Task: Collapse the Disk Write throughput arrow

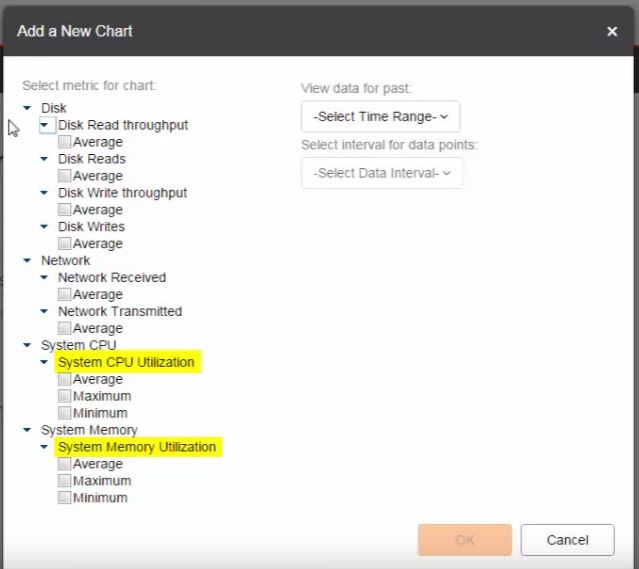Action: 44,193
